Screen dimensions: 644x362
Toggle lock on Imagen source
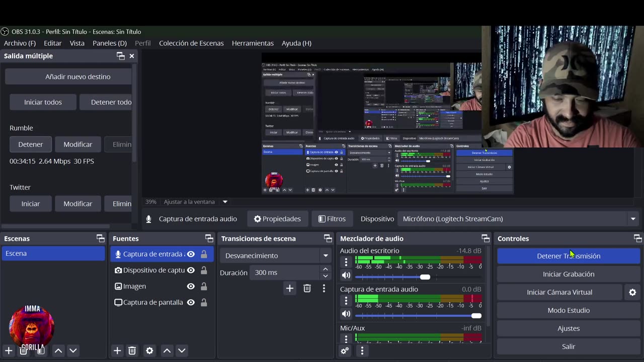204,286
